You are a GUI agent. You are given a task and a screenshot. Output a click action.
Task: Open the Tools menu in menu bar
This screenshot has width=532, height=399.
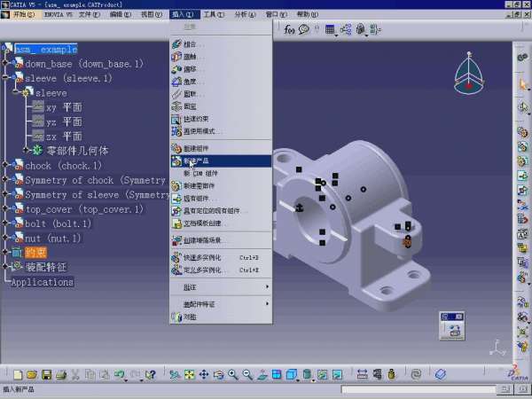pyautogui.click(x=214, y=14)
